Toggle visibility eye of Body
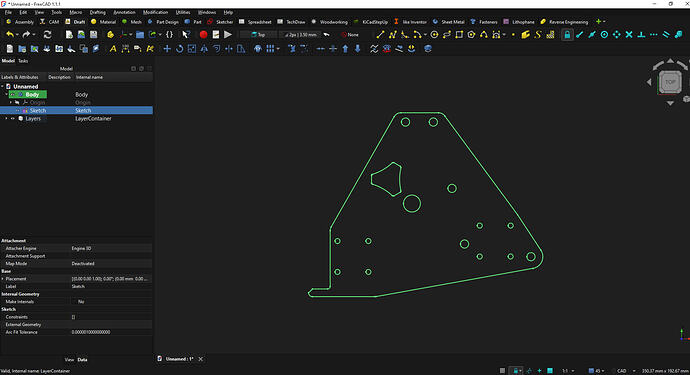 (x=13, y=95)
